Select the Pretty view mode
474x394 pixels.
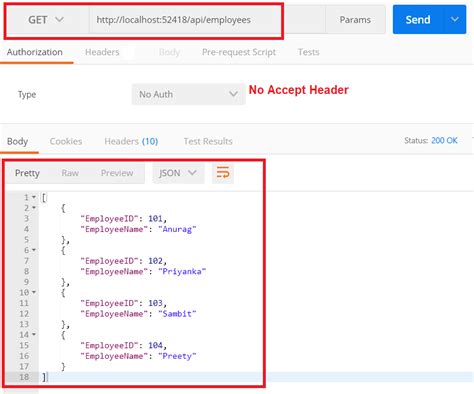click(27, 173)
